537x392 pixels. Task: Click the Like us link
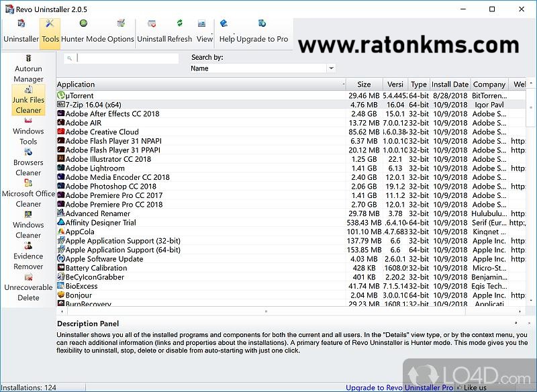(475, 387)
